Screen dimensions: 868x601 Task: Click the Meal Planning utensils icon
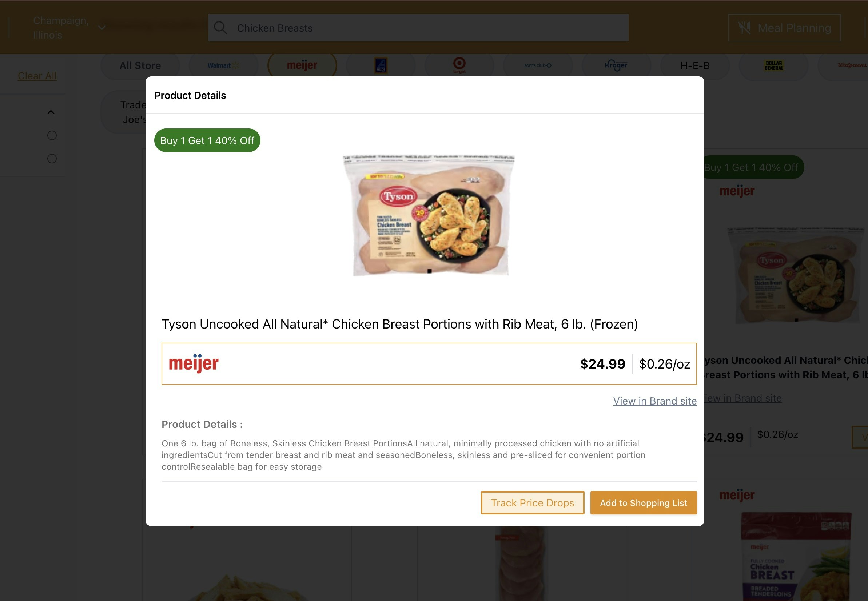click(744, 28)
